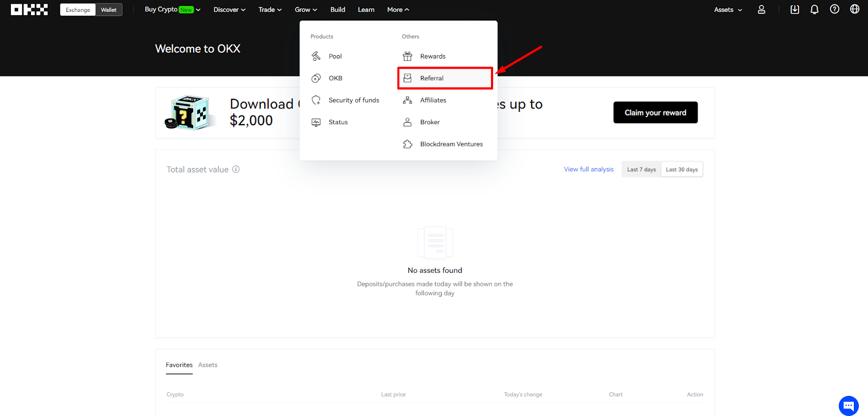Click the Crypto column header
The width and height of the screenshot is (868, 416).
point(175,394)
